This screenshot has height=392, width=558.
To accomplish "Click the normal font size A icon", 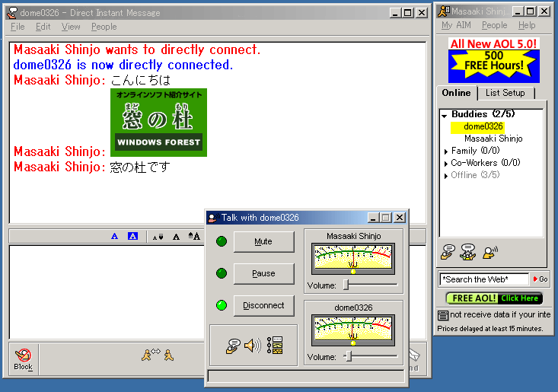I will coord(176,237).
